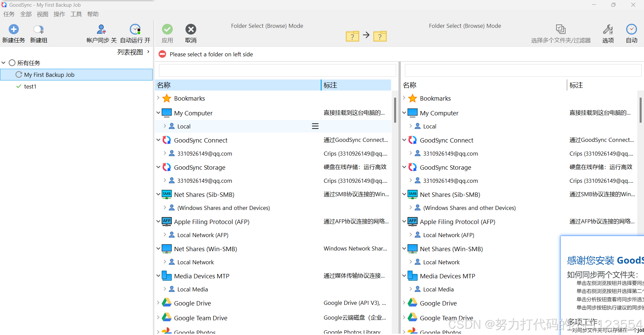Select the left folder question-mark icon
This screenshot has height=335, width=644.
click(x=352, y=36)
